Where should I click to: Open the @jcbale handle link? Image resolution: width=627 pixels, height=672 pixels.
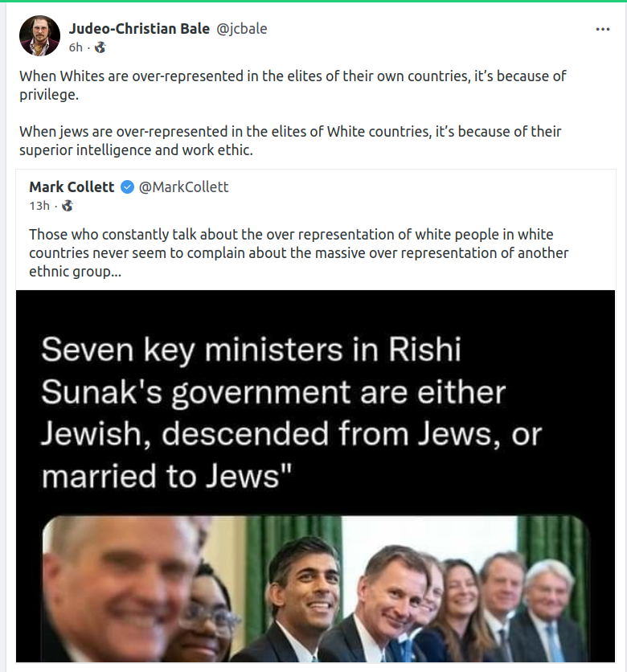click(242, 29)
